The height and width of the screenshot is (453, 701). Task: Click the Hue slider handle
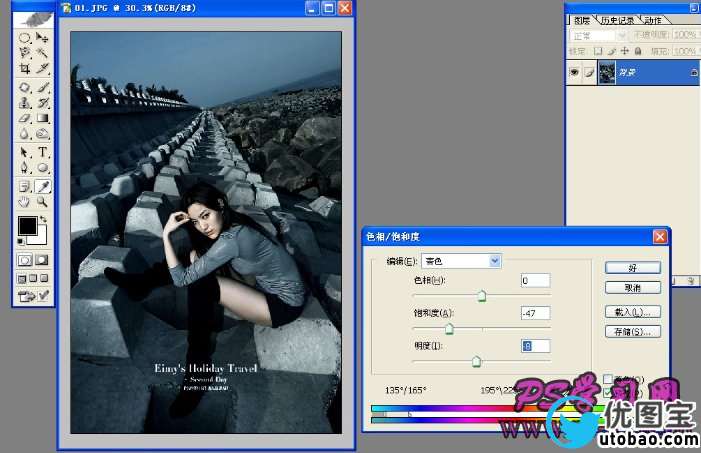[x=481, y=296]
